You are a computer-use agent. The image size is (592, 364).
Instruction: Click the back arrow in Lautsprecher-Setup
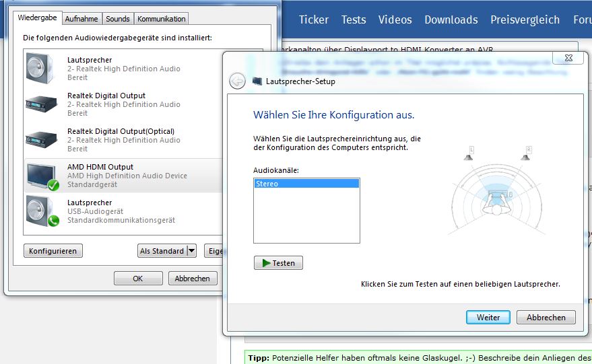[x=237, y=81]
